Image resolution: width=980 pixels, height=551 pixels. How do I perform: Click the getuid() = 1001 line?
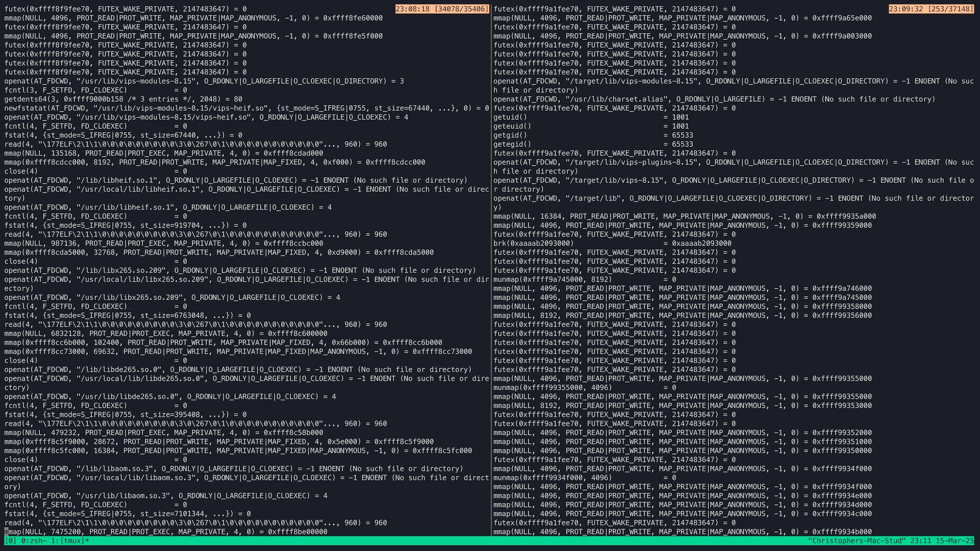[591, 117]
